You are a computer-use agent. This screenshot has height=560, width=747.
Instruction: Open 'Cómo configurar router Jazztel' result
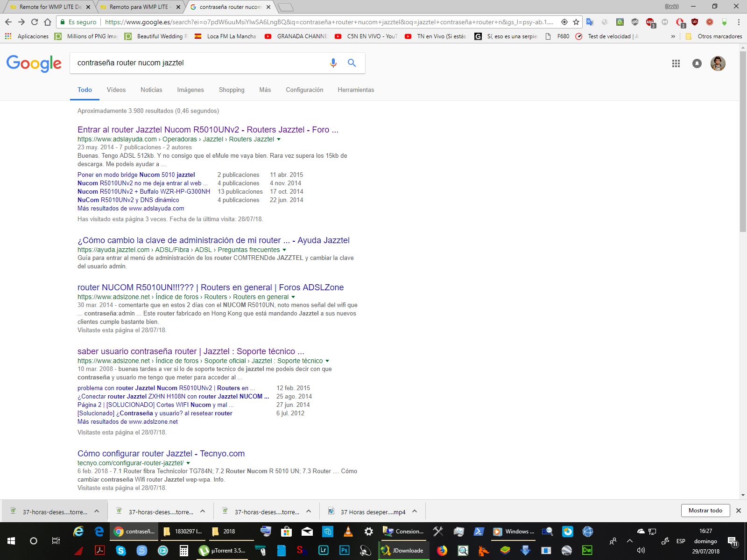[x=161, y=454]
